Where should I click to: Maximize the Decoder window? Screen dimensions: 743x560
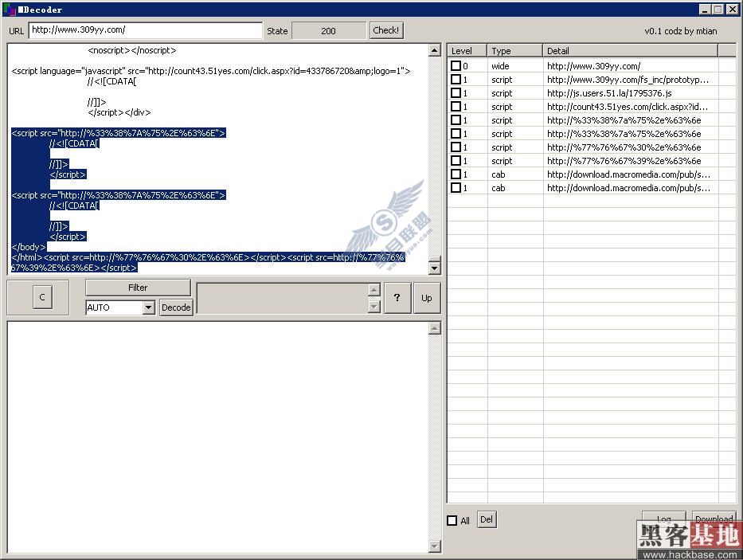pyautogui.click(x=718, y=9)
